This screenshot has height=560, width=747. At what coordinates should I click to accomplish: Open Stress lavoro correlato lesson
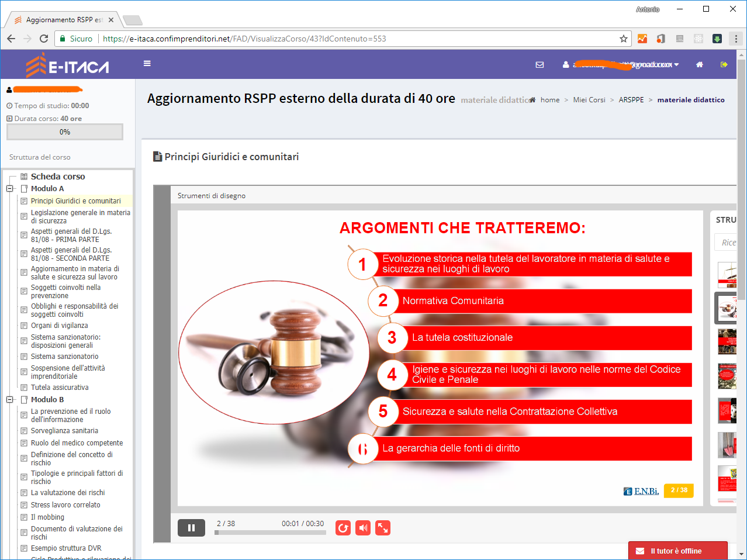point(65,505)
